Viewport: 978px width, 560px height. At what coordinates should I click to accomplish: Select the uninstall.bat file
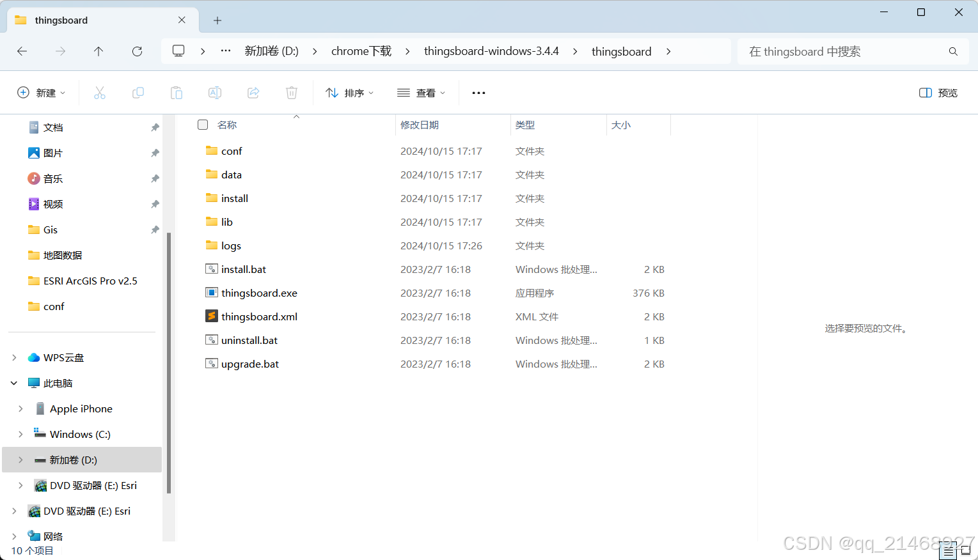tap(249, 340)
